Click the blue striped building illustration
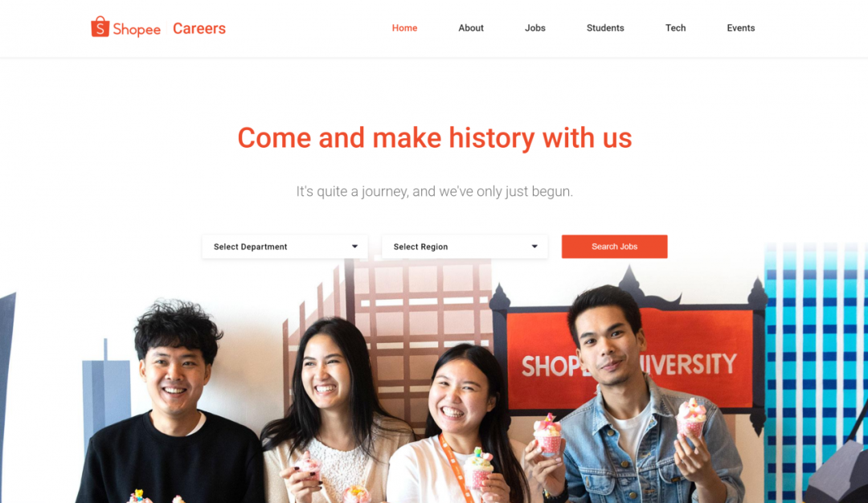868x503 pixels. pos(816,370)
